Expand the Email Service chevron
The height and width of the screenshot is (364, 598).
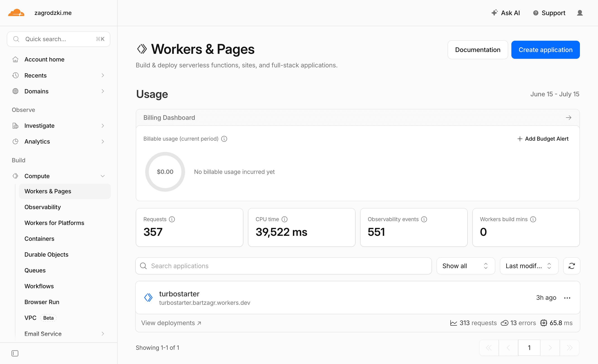tap(103, 334)
